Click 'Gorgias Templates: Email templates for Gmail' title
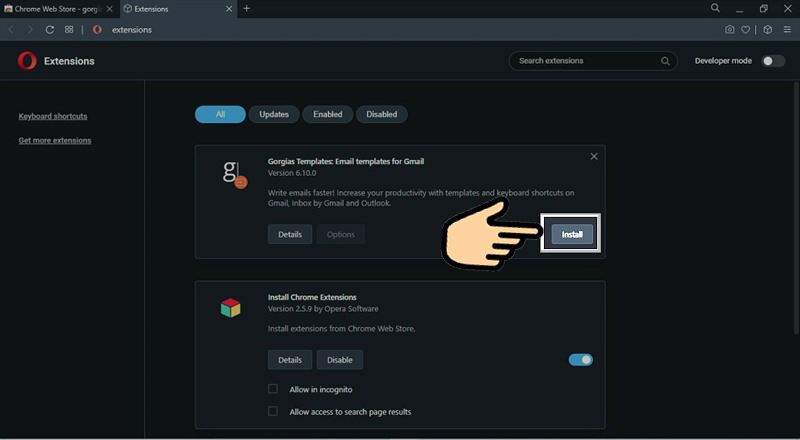This screenshot has height=440, width=800. click(x=346, y=161)
